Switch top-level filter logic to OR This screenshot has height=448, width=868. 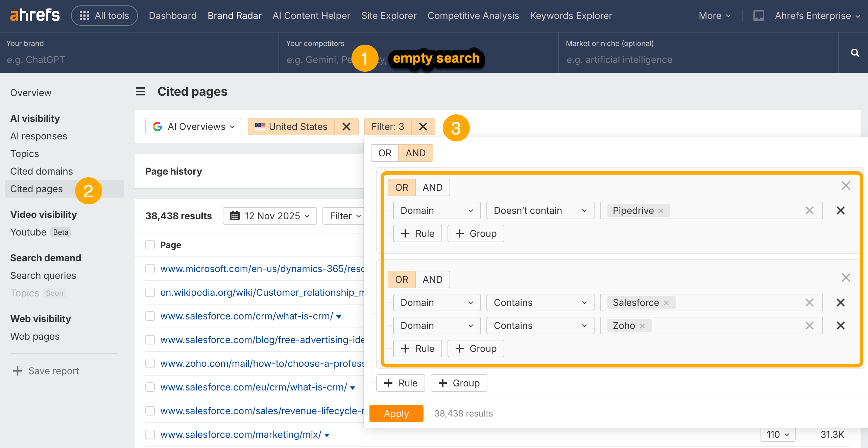[385, 153]
